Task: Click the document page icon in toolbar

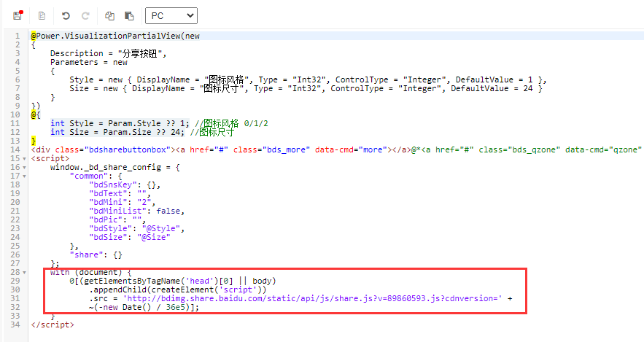Action: [x=42, y=15]
